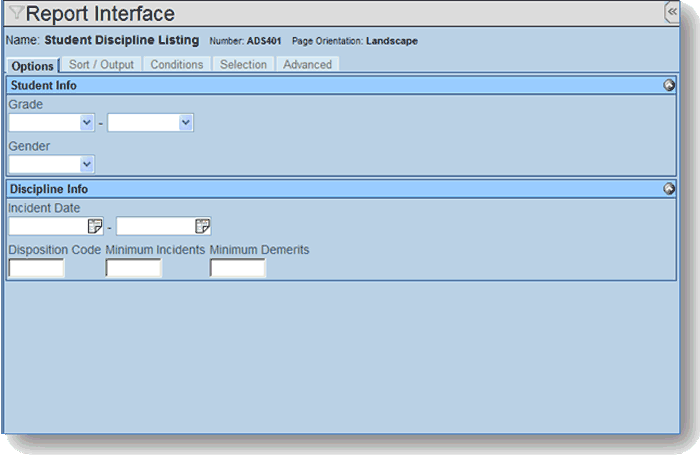The image size is (700, 455).
Task: Click the Minimum Incidents input box
Action: pos(133,268)
